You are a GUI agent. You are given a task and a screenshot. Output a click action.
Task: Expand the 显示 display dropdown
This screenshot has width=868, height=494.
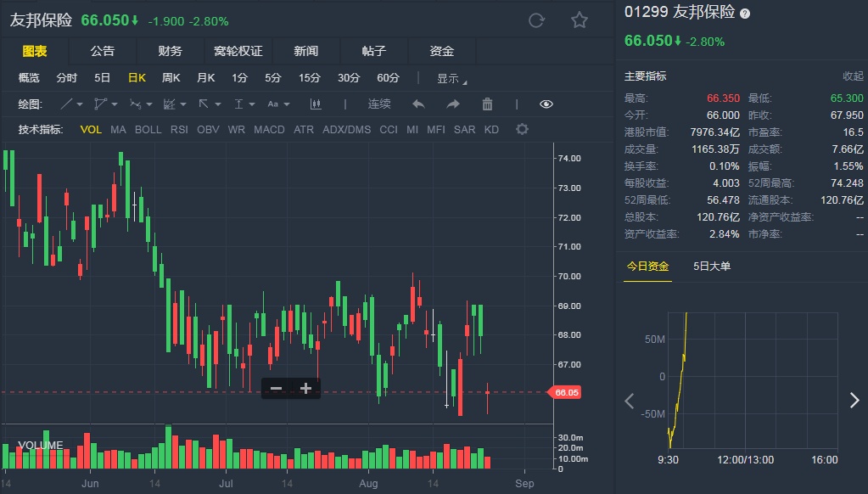coord(451,78)
